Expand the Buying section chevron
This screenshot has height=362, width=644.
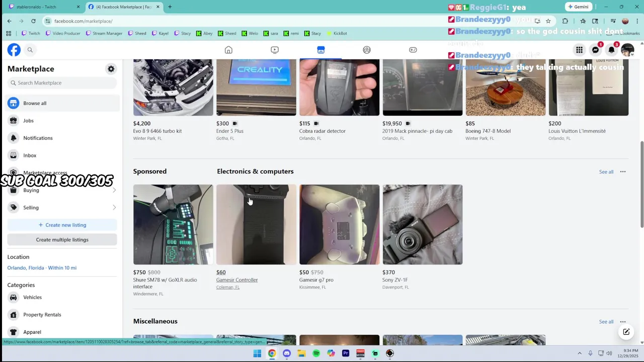tap(114, 190)
